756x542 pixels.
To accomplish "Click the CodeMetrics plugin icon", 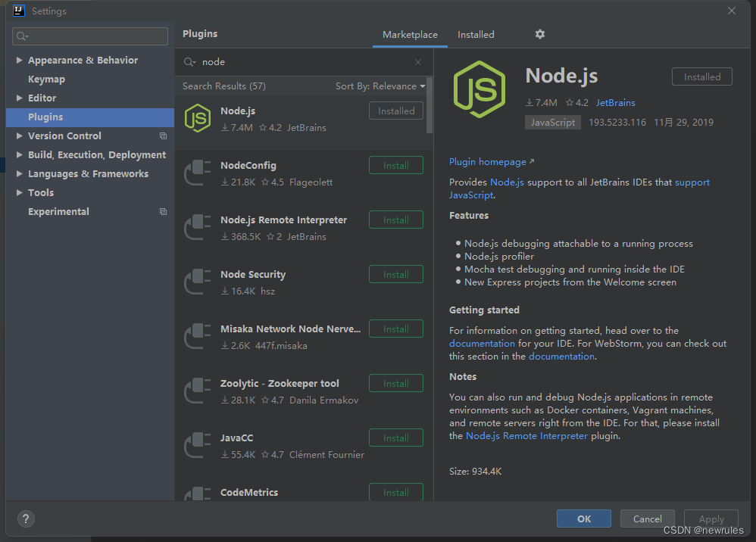I will coord(198,494).
